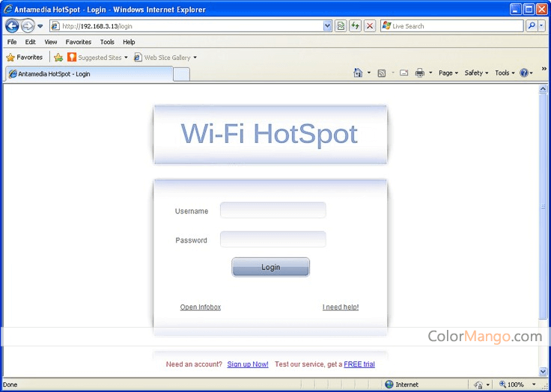Image resolution: width=551 pixels, height=392 pixels.
Task: Click the Read Mail envelope icon
Action: click(x=404, y=73)
